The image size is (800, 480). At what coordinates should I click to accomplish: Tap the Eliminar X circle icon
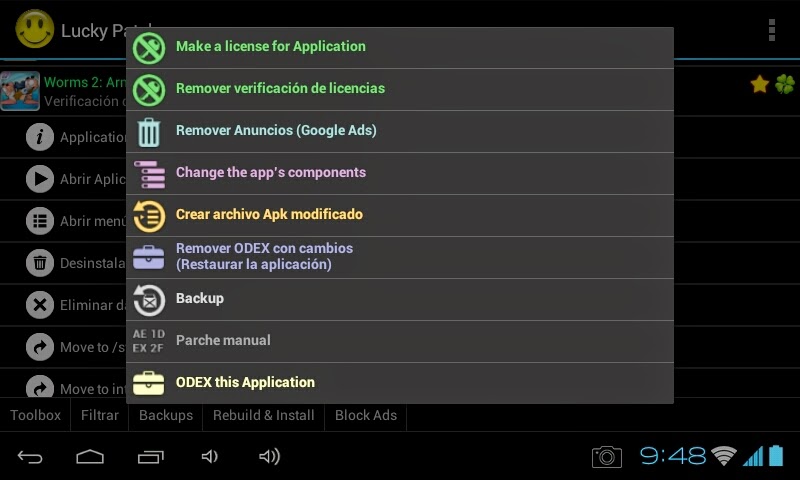pos(40,305)
